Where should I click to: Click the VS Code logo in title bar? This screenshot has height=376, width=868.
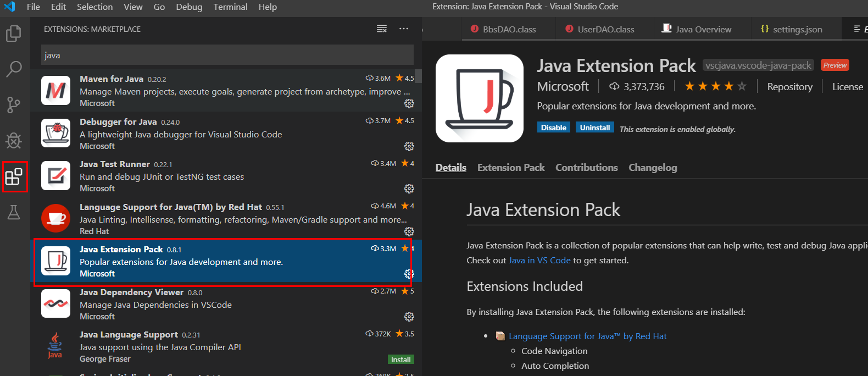point(9,7)
